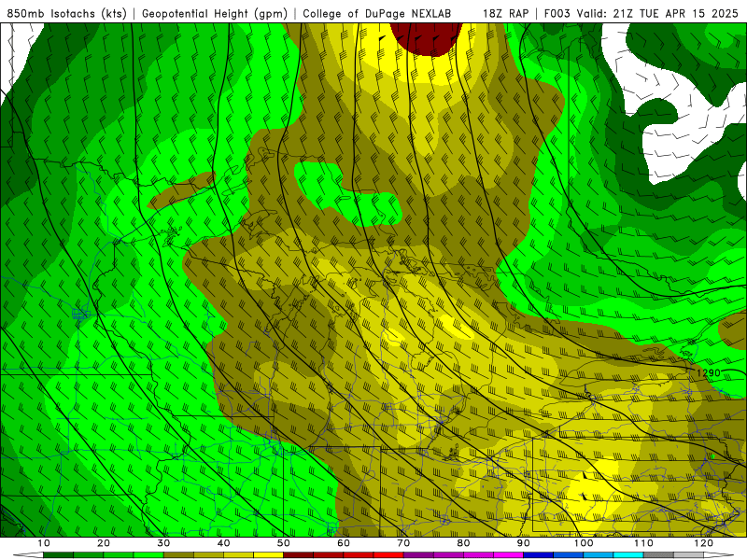Click the bright green 25-30 kt legend swatch
The image size is (747, 560).
pyautogui.click(x=148, y=555)
